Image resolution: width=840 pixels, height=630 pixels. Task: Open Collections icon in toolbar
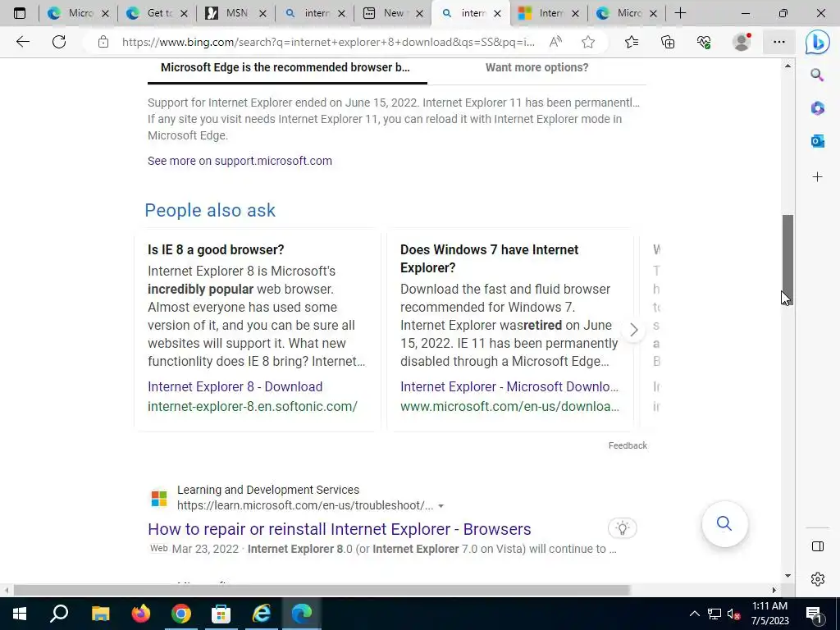(x=668, y=42)
